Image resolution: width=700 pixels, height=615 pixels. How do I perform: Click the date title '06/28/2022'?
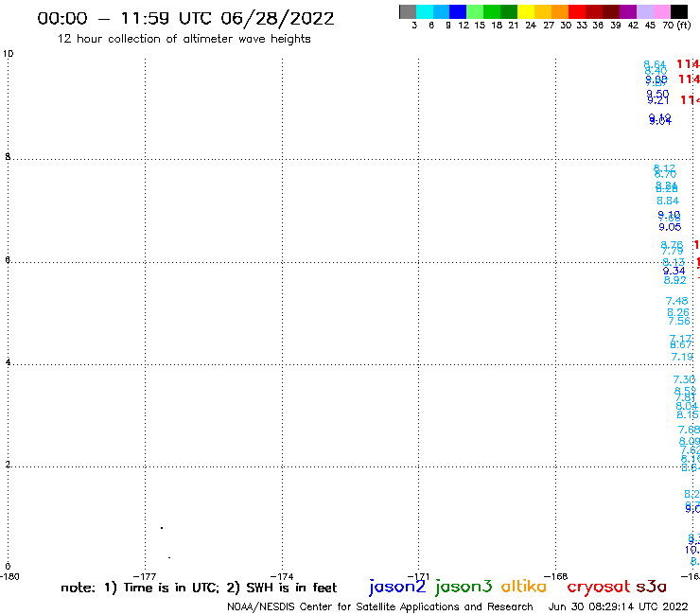click(x=277, y=19)
